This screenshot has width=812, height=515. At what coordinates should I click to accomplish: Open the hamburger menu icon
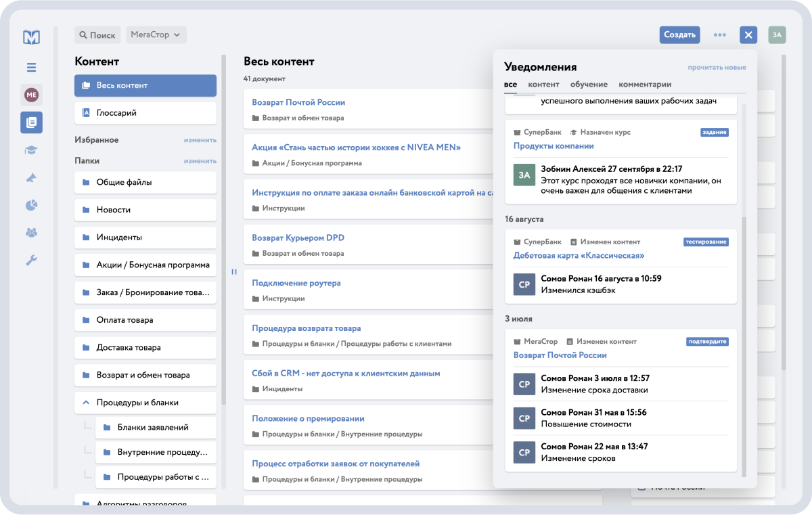(x=31, y=67)
